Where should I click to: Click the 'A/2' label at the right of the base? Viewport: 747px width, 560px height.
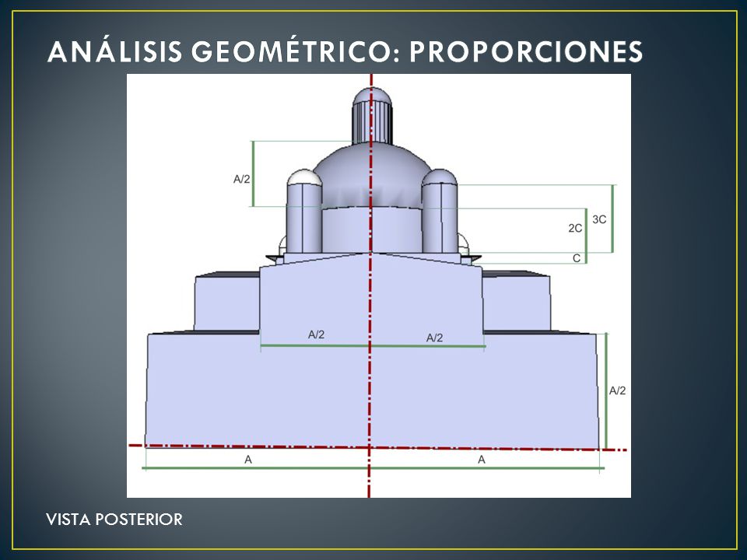click(x=617, y=390)
